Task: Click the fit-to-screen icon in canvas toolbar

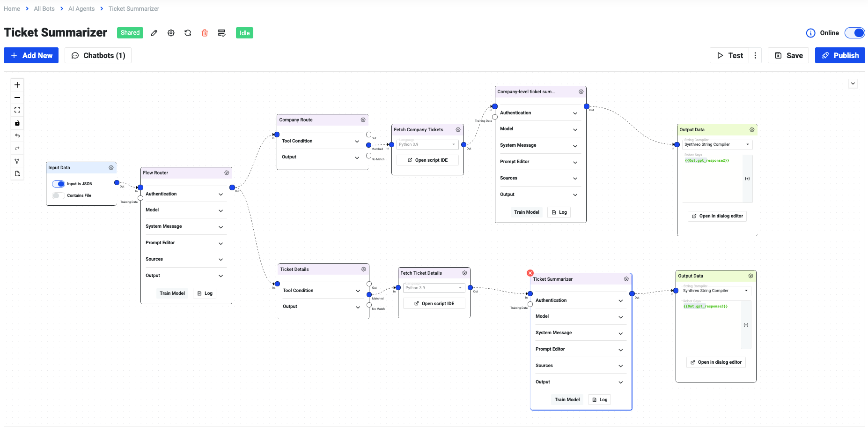Action: pos(17,110)
